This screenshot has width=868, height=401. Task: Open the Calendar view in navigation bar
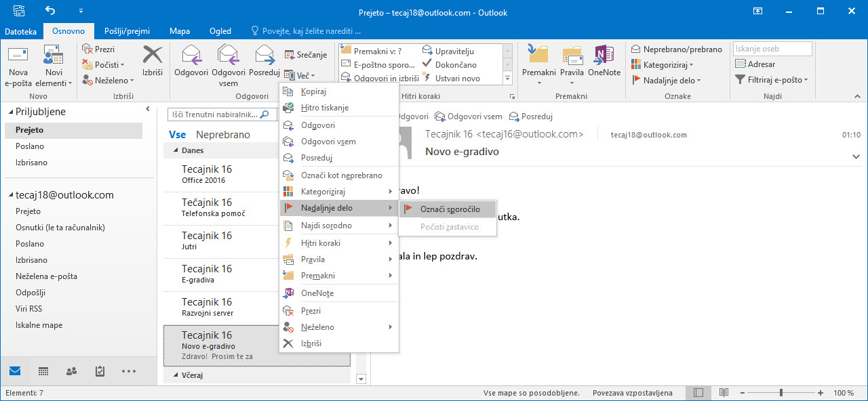43,371
